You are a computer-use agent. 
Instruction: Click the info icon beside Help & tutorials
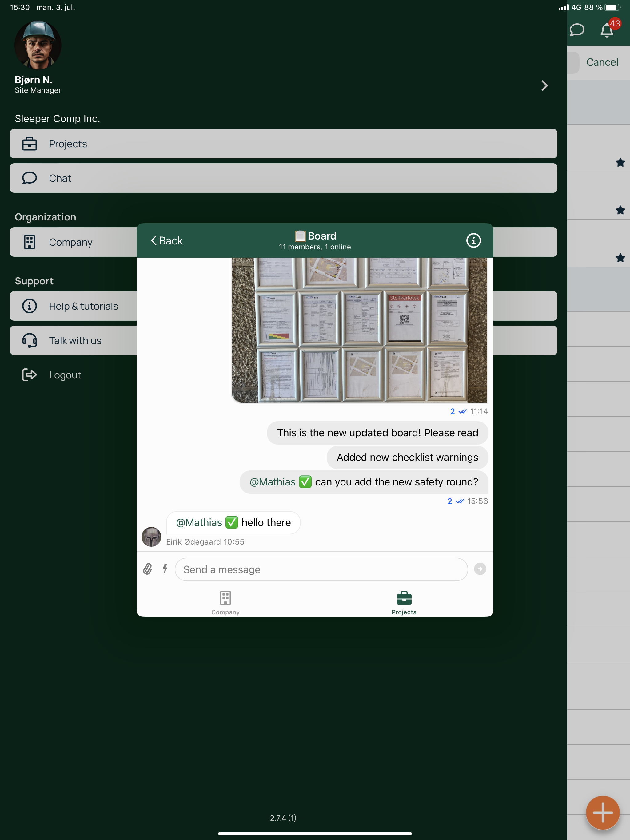tap(29, 306)
